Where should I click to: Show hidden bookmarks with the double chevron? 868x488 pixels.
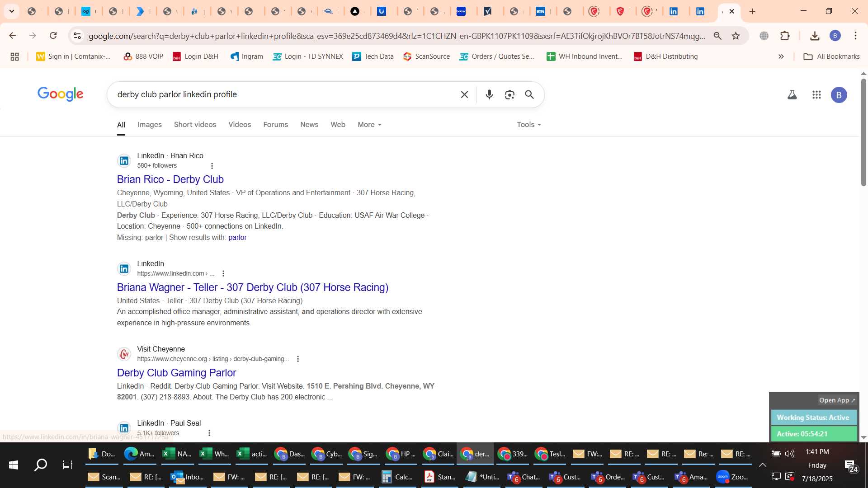coord(781,56)
